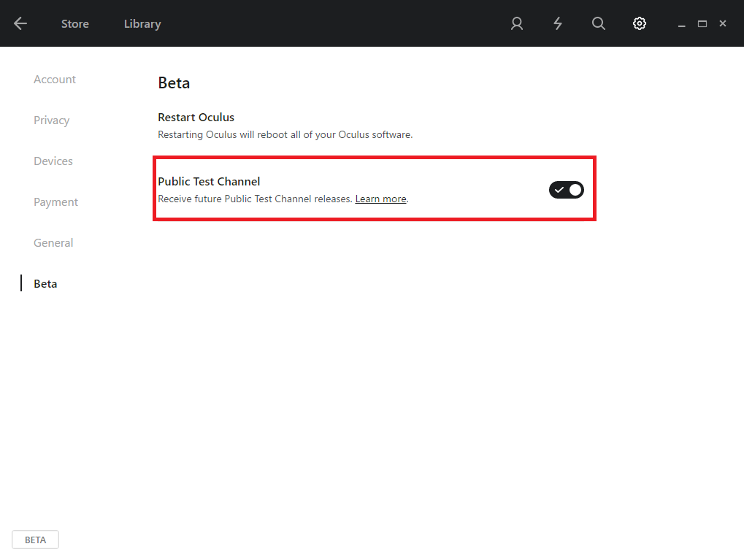744x560 pixels.
Task: Click the search magnifier icon
Action: [x=599, y=23]
